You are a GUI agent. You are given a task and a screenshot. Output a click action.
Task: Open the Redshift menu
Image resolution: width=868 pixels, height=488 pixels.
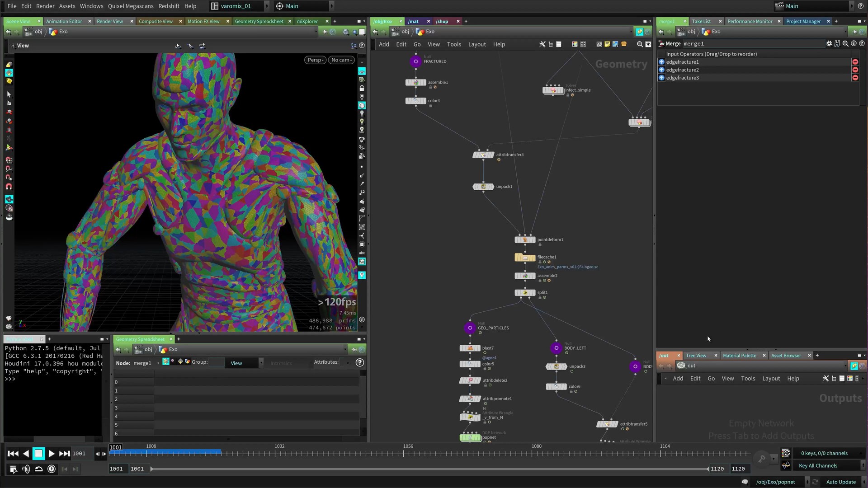pos(169,6)
